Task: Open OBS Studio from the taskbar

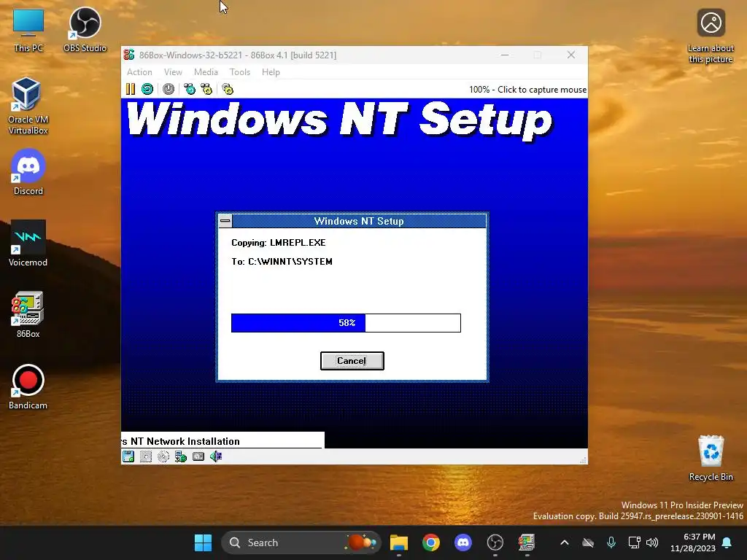Action: point(495,542)
